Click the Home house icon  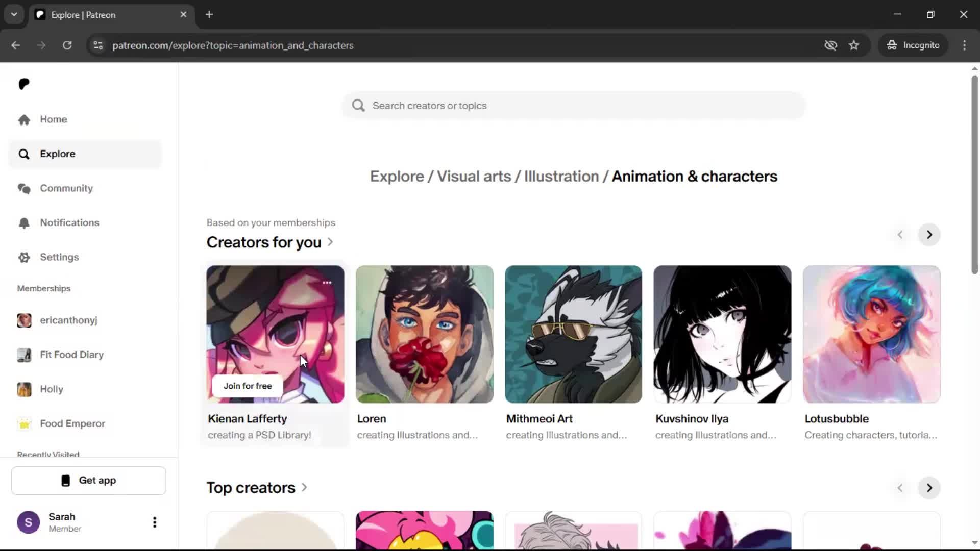tap(24, 119)
